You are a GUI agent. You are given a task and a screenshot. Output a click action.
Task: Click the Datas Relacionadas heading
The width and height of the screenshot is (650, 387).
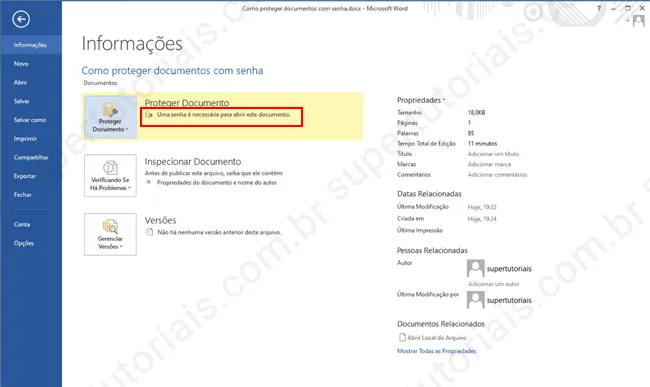(x=429, y=194)
